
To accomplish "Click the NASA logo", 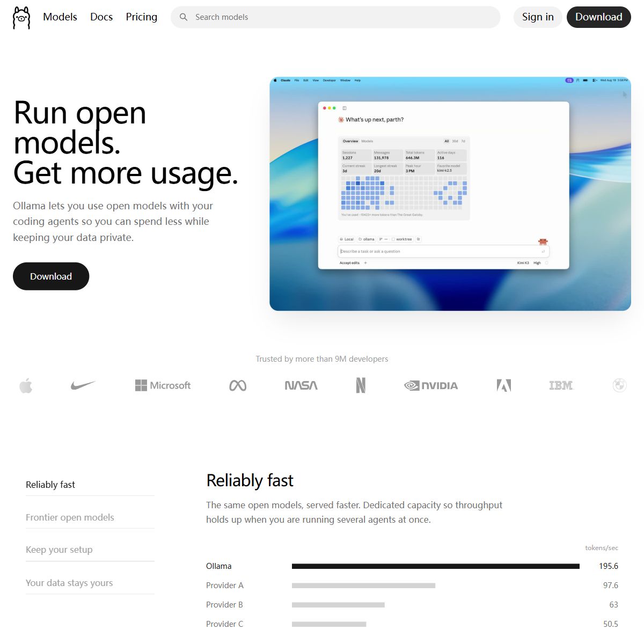I will click(x=301, y=385).
